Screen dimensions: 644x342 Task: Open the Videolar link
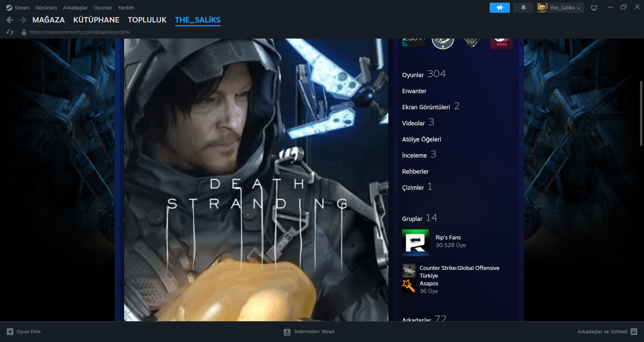[418, 123]
